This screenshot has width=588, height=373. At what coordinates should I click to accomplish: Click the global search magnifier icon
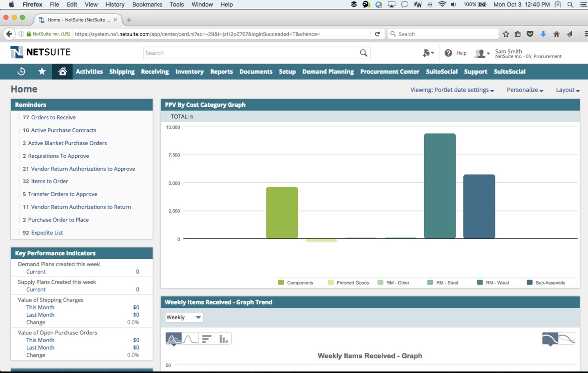pos(364,53)
